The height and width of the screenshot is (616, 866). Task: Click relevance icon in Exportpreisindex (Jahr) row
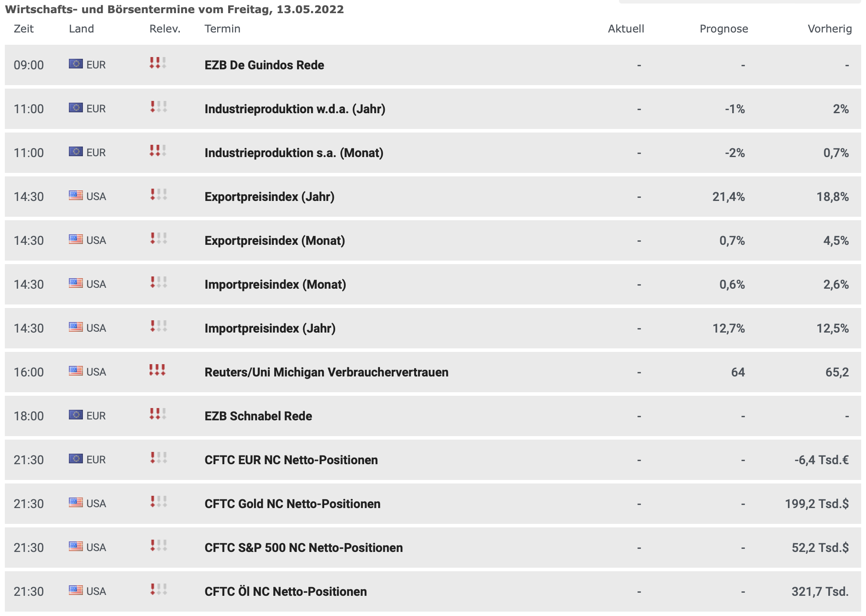(x=158, y=195)
